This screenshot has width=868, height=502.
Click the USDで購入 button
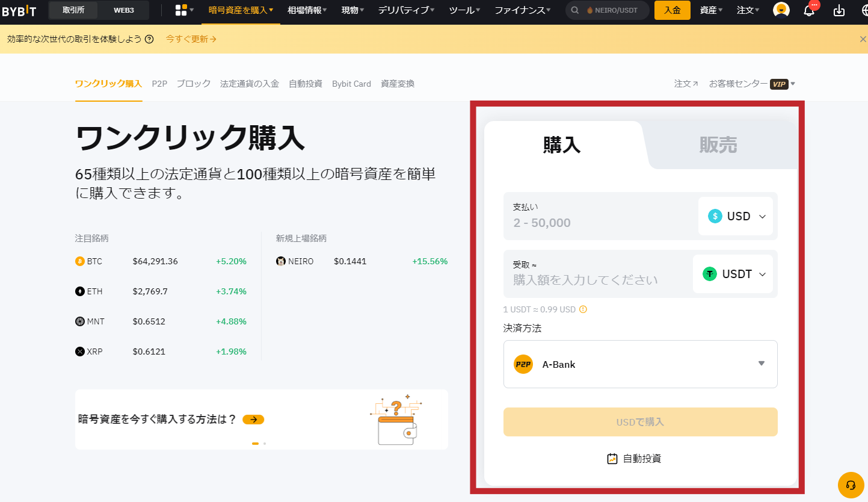(x=641, y=422)
